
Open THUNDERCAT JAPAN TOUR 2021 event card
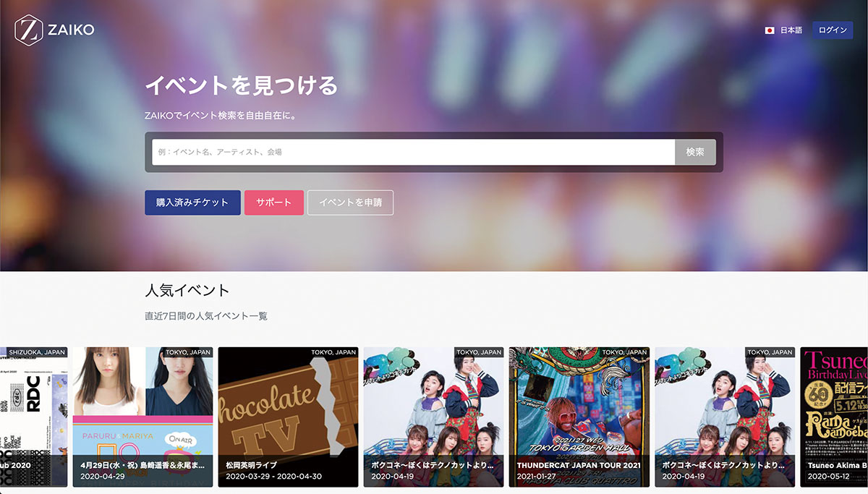tap(579, 417)
